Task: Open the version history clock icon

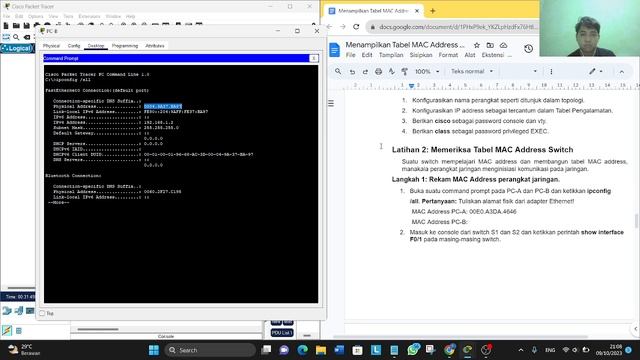Action: (529, 49)
